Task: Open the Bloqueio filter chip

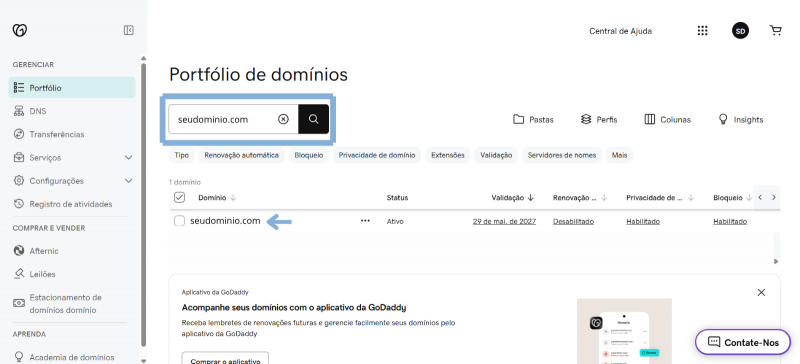Action: coord(309,155)
